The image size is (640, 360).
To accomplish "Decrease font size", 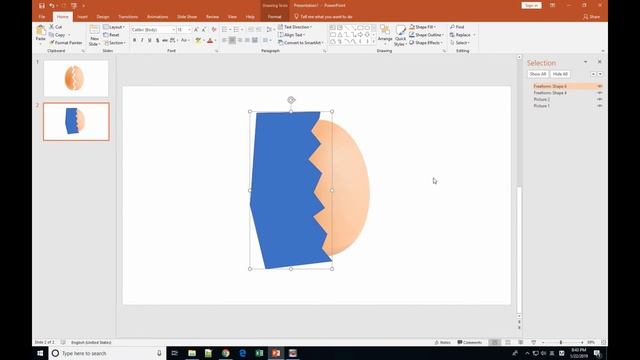I will tap(204, 30).
